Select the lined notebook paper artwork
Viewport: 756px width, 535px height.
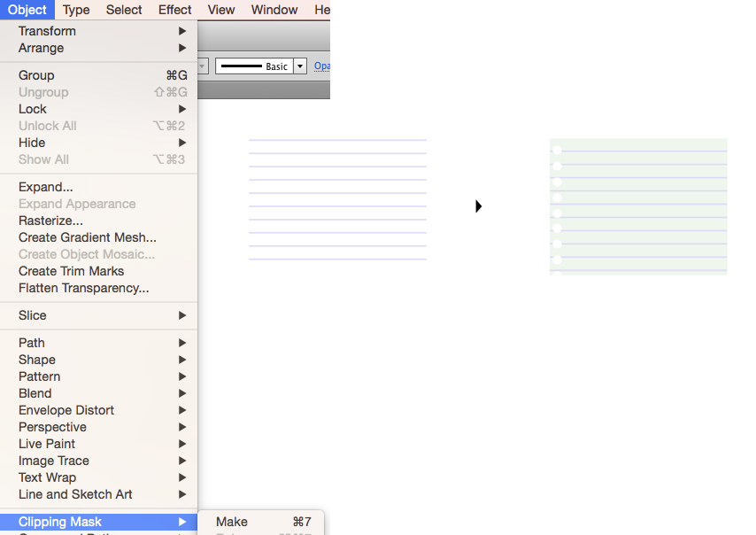click(x=638, y=206)
